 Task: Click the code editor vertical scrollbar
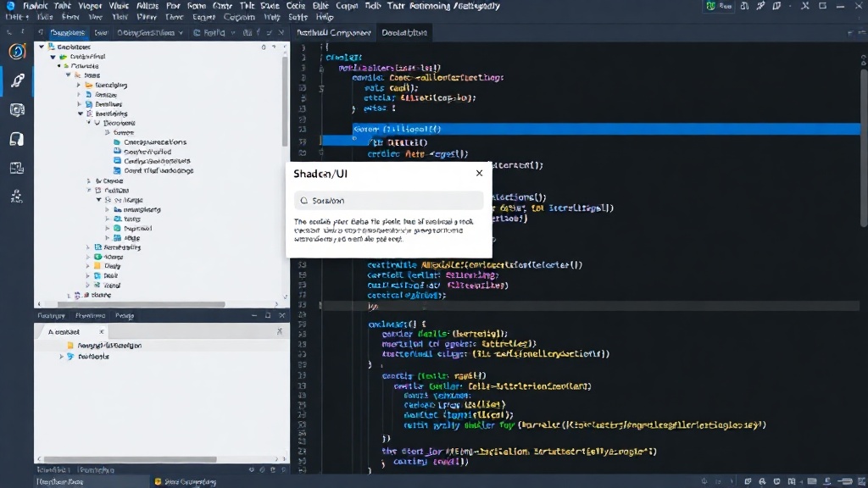(864, 147)
